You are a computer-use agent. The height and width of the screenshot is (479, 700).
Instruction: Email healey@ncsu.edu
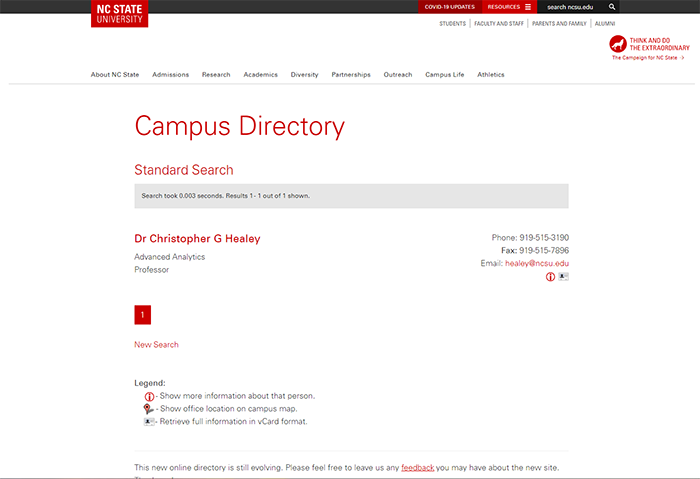(x=537, y=263)
